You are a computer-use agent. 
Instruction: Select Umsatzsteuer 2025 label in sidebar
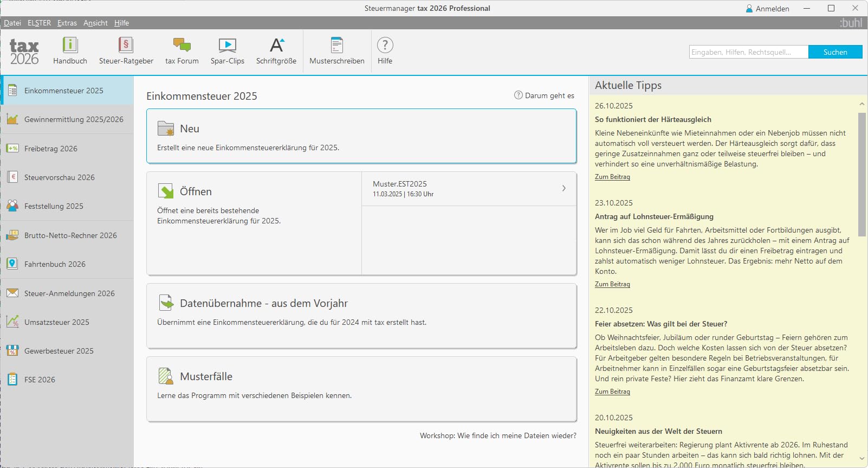coord(57,322)
